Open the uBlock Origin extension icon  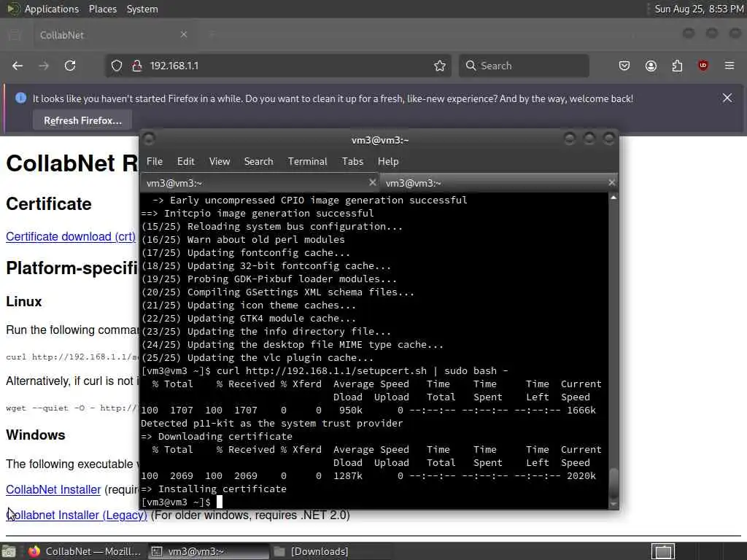pyautogui.click(x=703, y=66)
